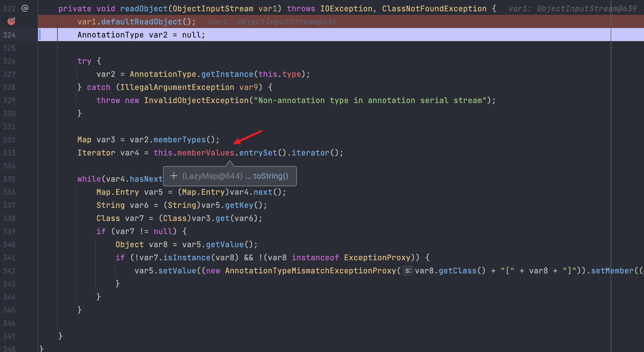Expand the LazyMap@644 tooltip with plus icon
Viewport: 644px width, 352px height.
pyautogui.click(x=174, y=176)
